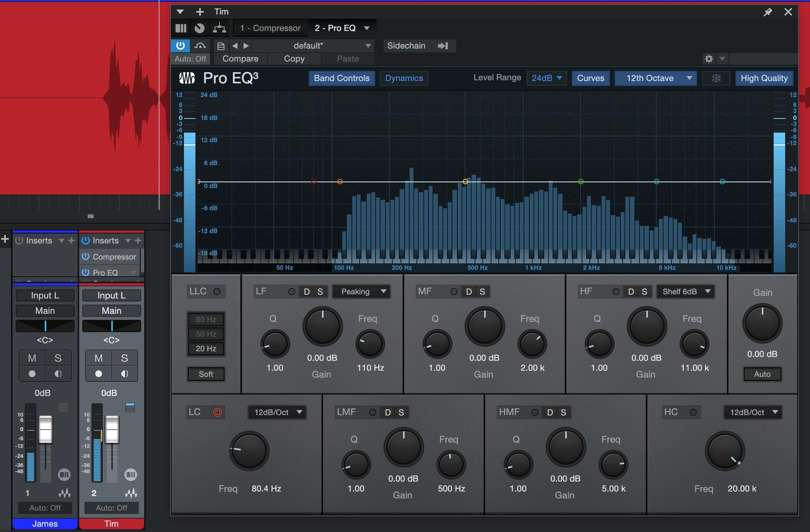The height and width of the screenshot is (532, 810).
Task: Activate the LF band toggle
Action: [x=291, y=292]
